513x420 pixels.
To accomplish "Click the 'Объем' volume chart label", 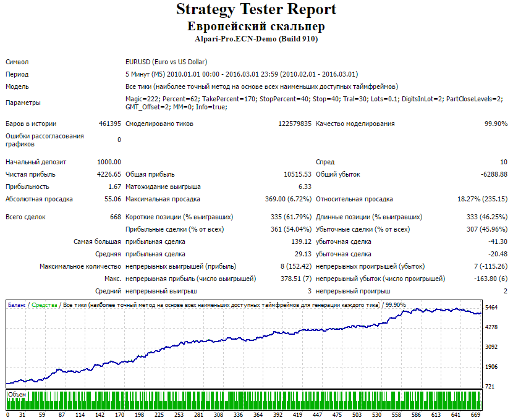I will [x=17, y=395].
